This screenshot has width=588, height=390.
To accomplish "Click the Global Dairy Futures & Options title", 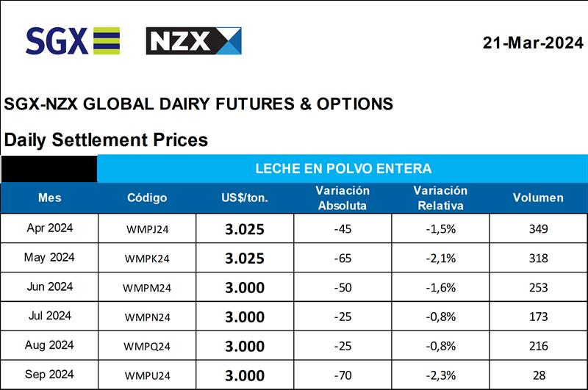I will click(198, 104).
